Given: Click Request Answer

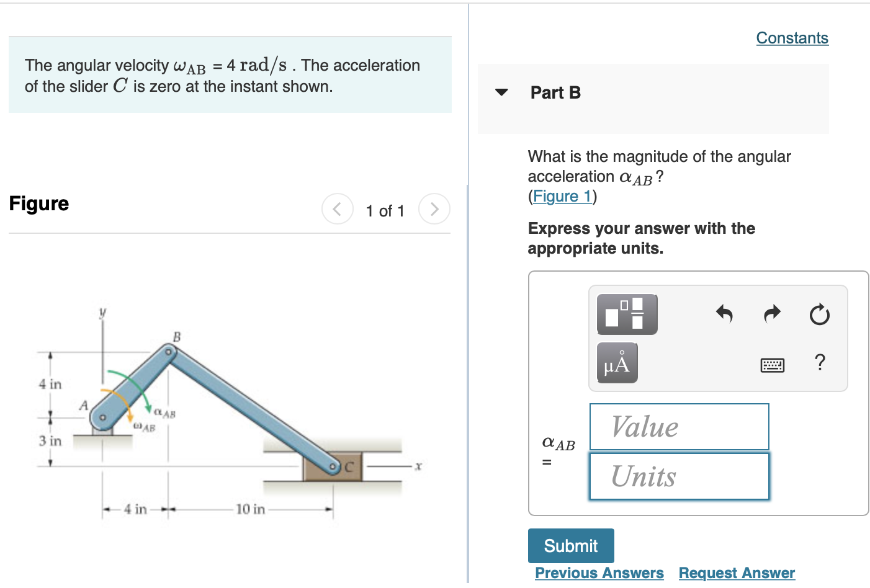Looking at the screenshot, I should 736,572.
